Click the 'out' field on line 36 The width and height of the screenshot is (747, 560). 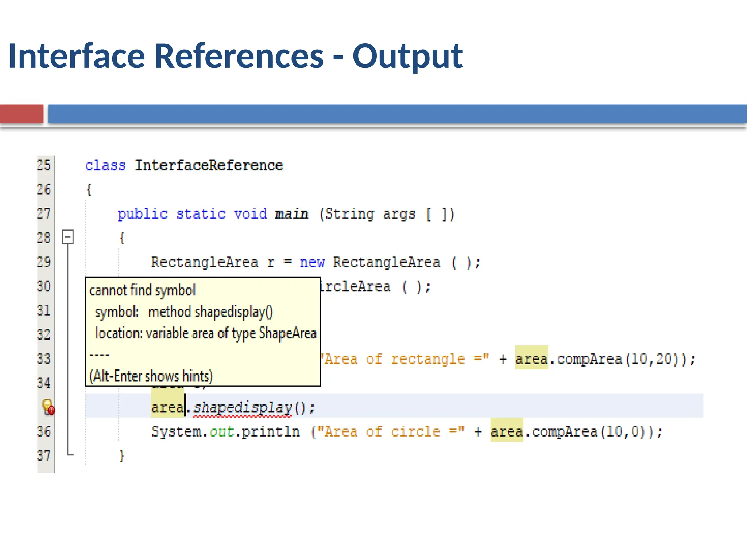(x=222, y=432)
